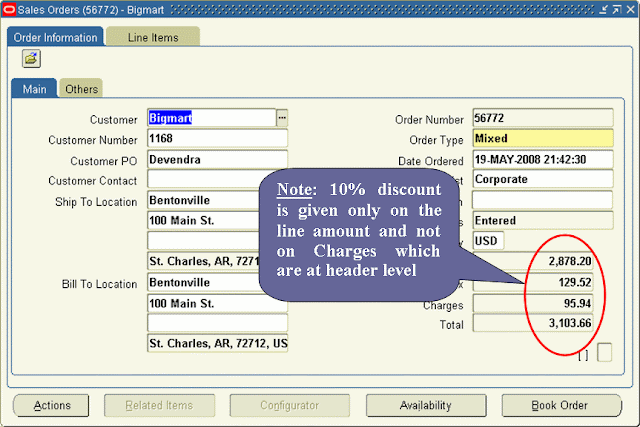
Task: Maximize the Sales Orders window
Action: [617, 9]
